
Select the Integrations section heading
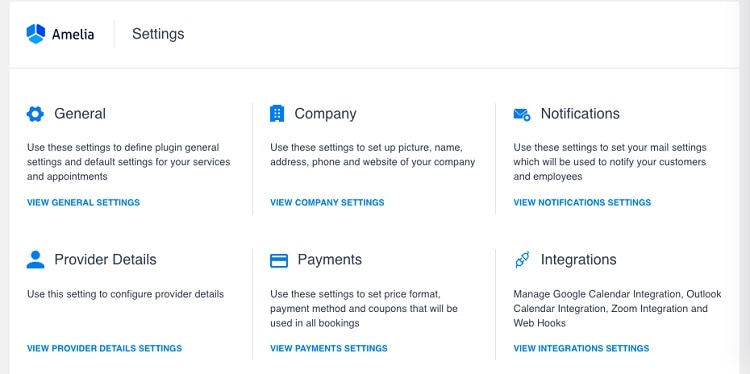pos(578,260)
